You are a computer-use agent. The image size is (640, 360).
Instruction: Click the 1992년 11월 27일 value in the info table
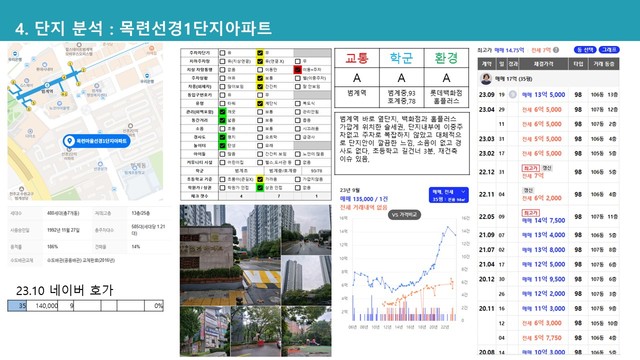coord(63,230)
